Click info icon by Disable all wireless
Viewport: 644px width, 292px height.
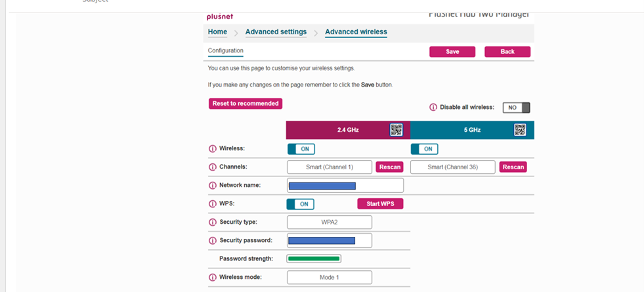433,108
